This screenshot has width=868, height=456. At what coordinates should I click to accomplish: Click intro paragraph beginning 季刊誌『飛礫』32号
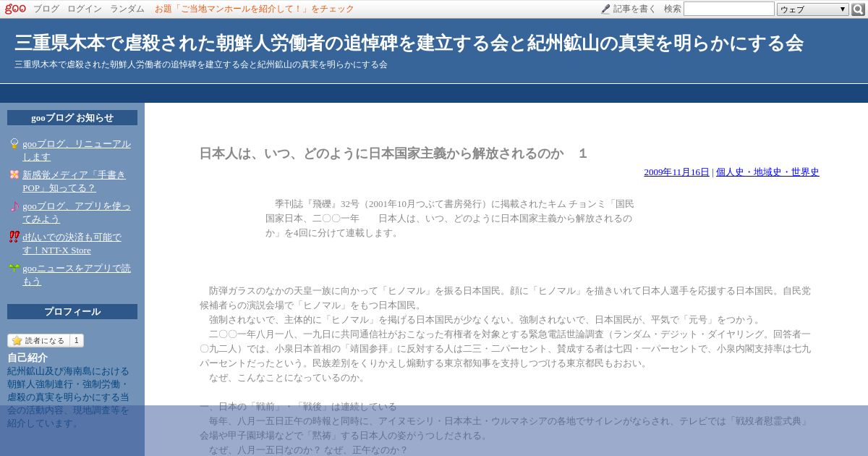pyautogui.click(x=450, y=219)
